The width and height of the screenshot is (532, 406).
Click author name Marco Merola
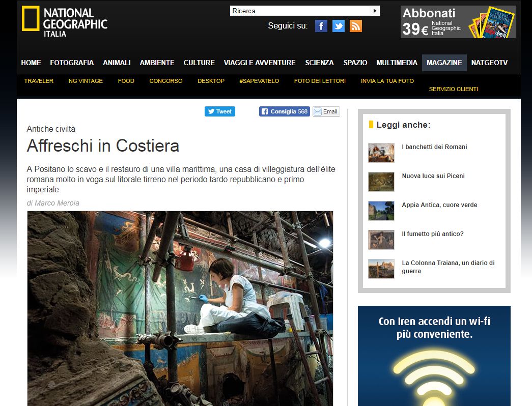(x=57, y=203)
